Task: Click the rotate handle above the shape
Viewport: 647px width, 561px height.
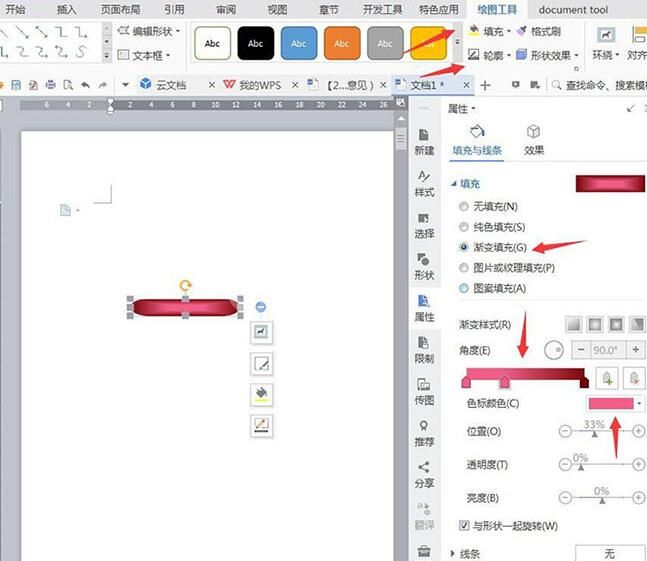Action: pyautogui.click(x=185, y=285)
